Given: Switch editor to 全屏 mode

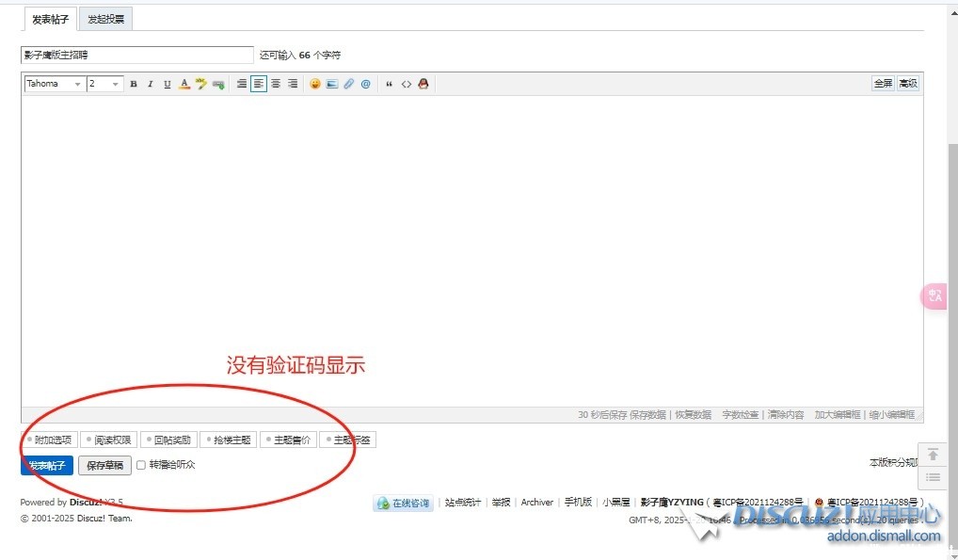Looking at the screenshot, I should [x=883, y=84].
